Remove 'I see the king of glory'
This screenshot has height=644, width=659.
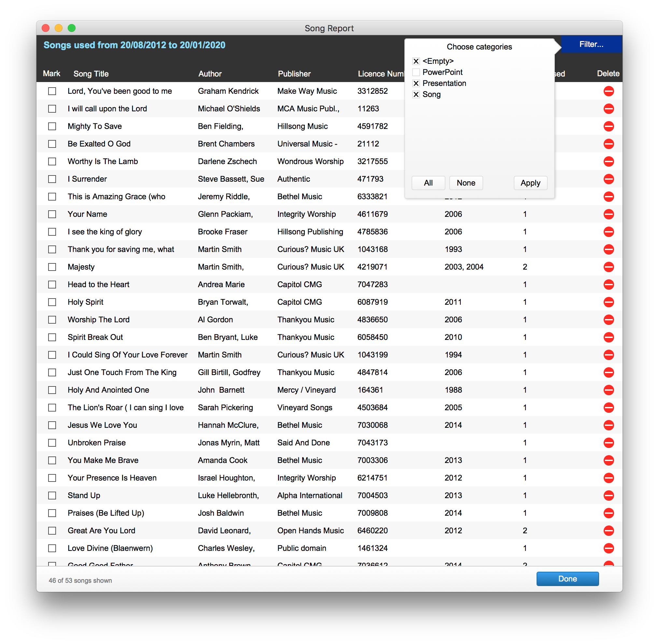(x=609, y=232)
